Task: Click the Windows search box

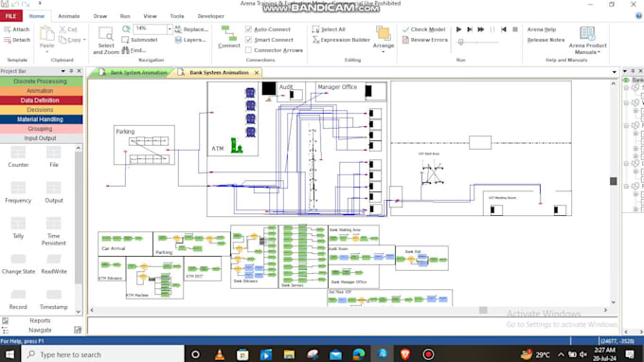Action: coord(102,354)
